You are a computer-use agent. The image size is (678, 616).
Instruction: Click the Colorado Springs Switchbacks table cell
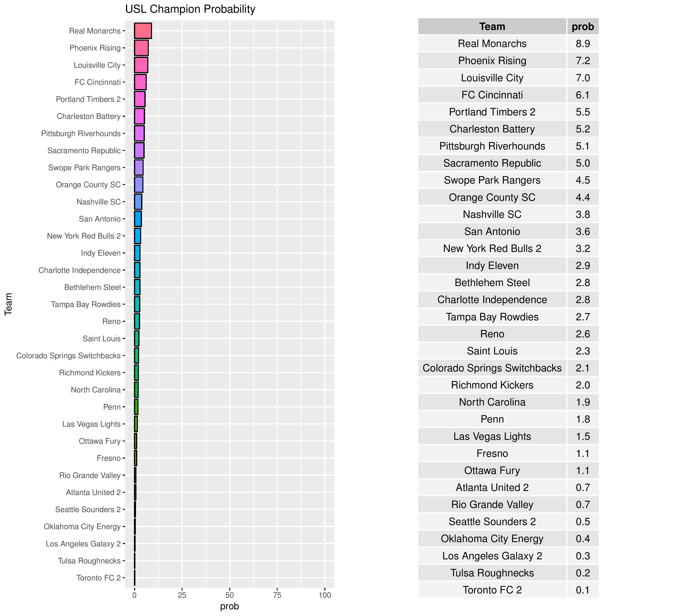[492, 368]
